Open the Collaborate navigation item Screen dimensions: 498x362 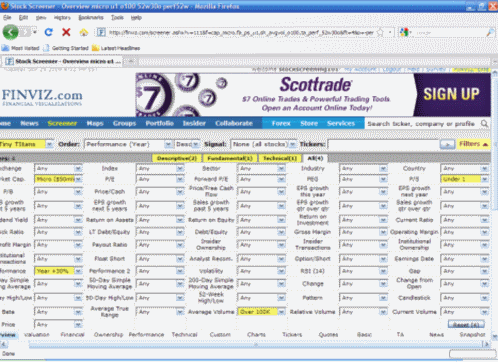234,123
